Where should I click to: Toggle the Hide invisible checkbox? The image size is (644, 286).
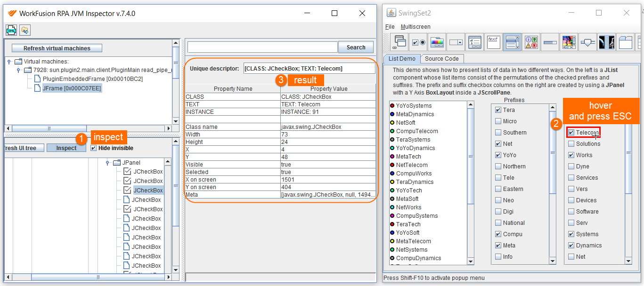pos(93,148)
